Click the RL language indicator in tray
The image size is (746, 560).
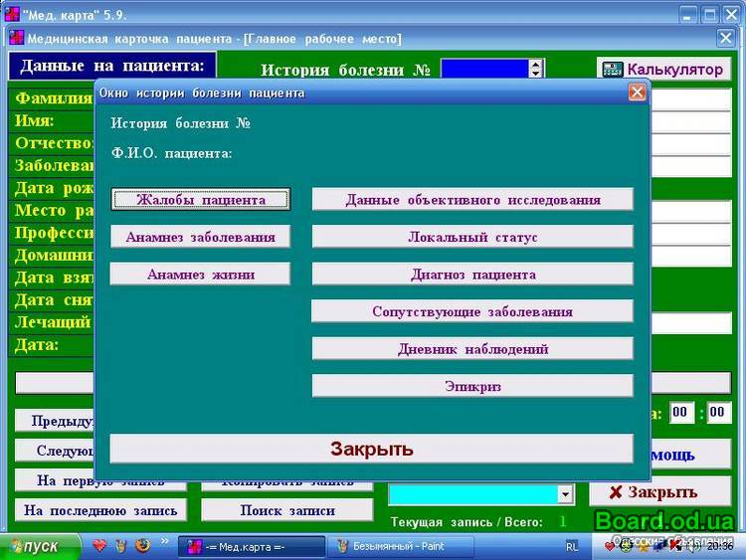tap(572, 546)
